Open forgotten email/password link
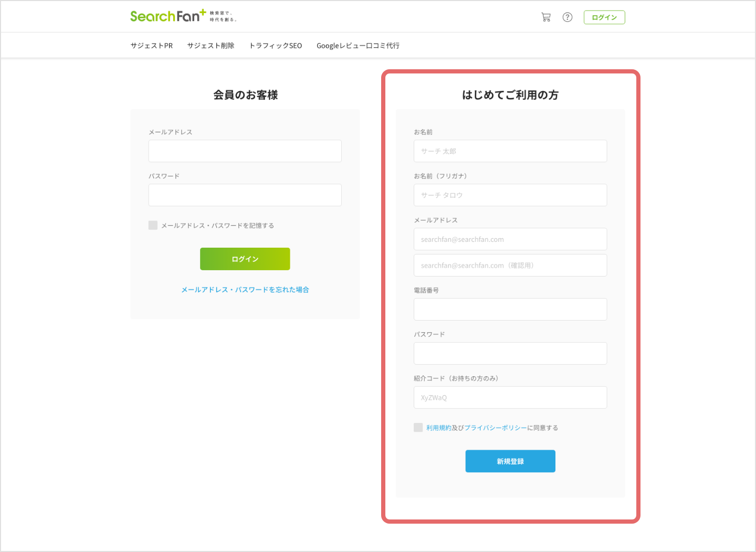This screenshot has width=756, height=552. coord(245,290)
